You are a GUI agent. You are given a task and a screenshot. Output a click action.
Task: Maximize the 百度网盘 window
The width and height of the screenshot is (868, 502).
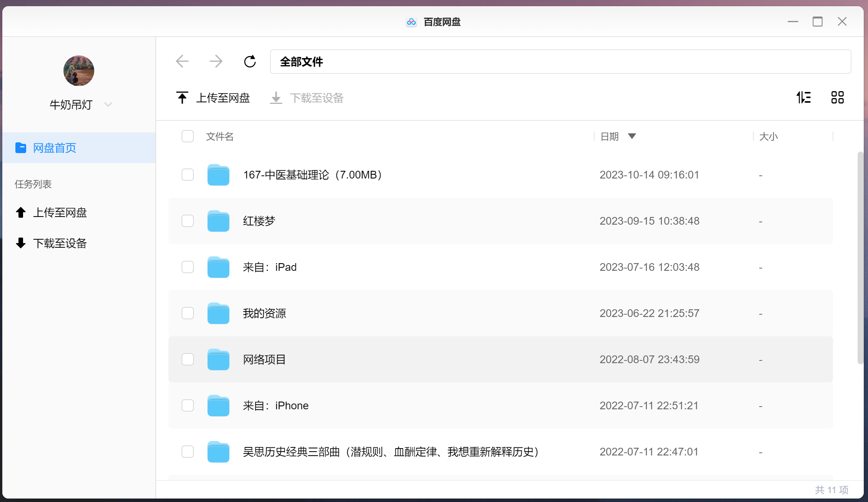pyautogui.click(x=818, y=22)
